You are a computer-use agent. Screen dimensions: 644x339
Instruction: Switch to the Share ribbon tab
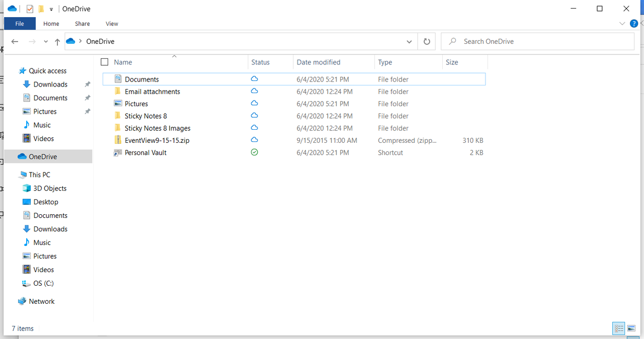click(x=83, y=24)
